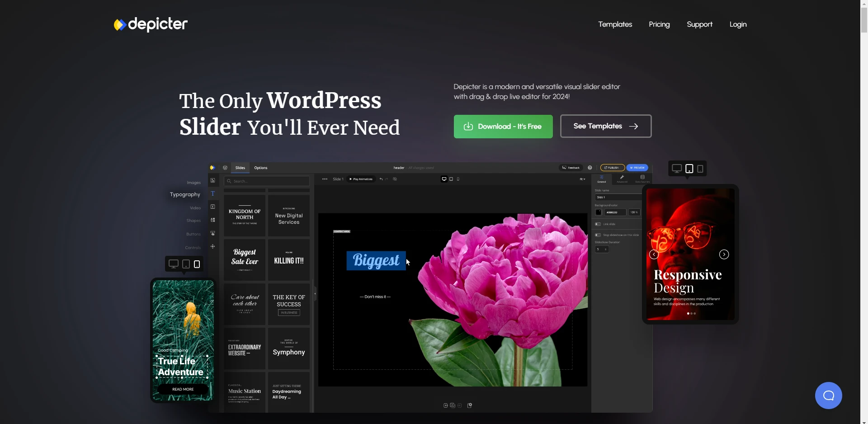Click the blue chat support bubble

828,396
